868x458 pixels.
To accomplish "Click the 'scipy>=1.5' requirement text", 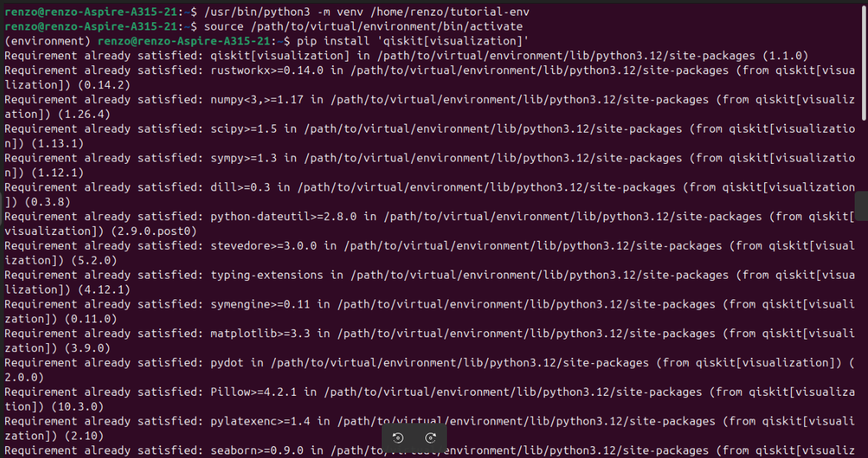I will point(244,129).
